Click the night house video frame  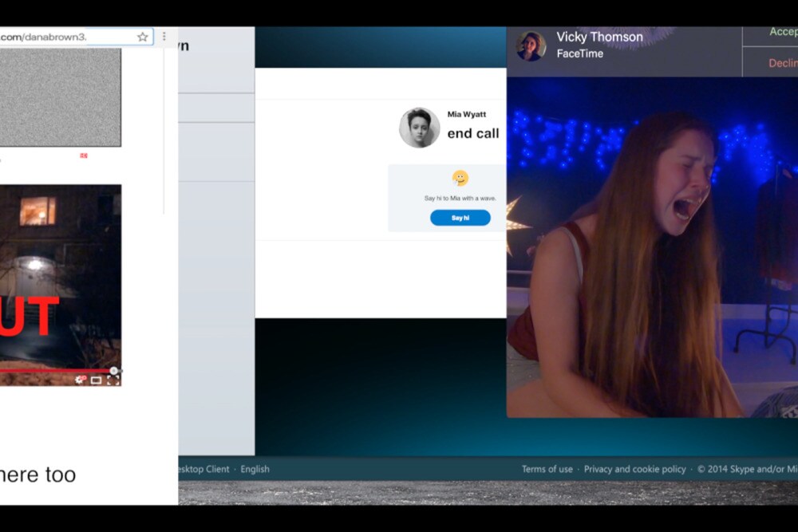[60, 279]
